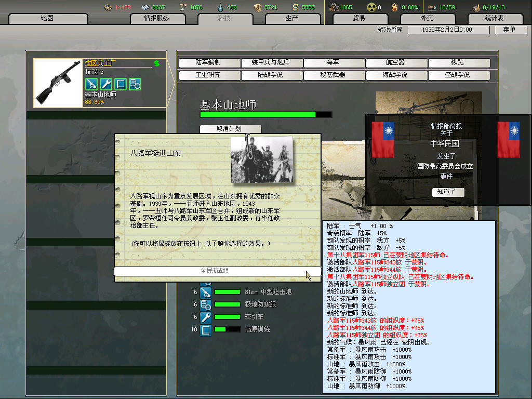The image size is (532, 399).
Task: Click the left Republic of China flag
Action: 383,139
